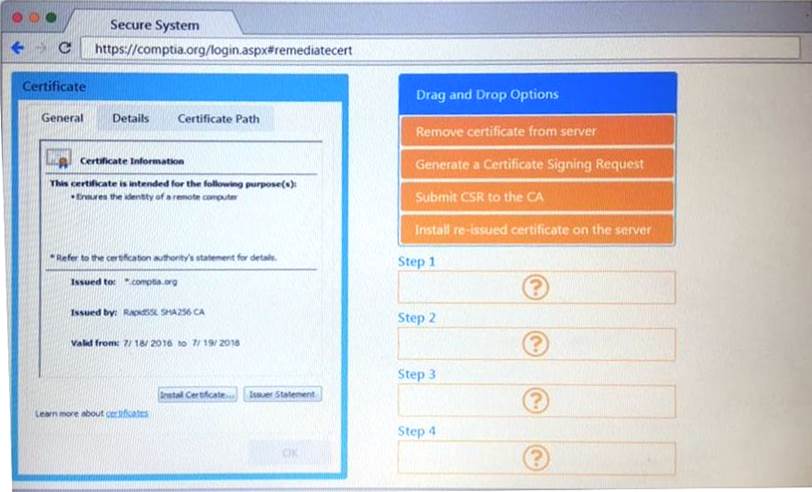Image resolution: width=812 pixels, height=492 pixels.
Task: Select Submit CSR to the CA option
Action: click(x=537, y=197)
